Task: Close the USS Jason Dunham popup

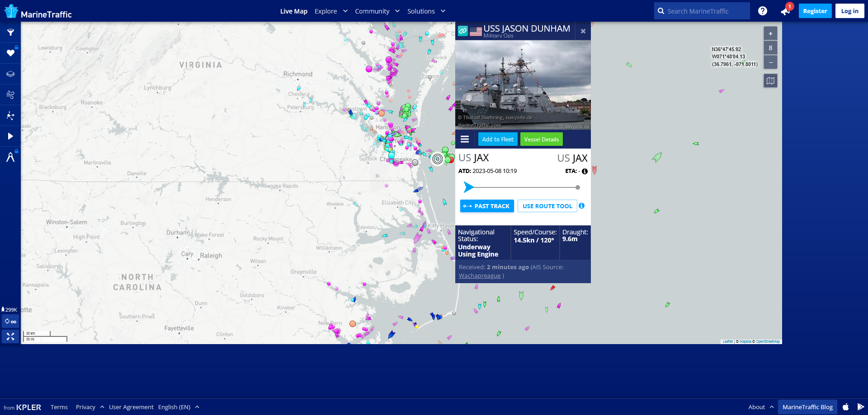Action: [583, 31]
